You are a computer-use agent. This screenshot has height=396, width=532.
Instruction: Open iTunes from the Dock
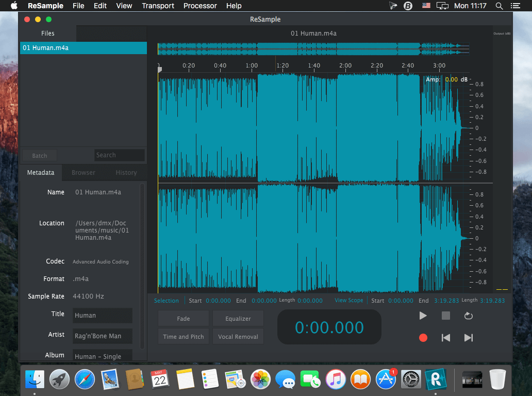point(336,379)
